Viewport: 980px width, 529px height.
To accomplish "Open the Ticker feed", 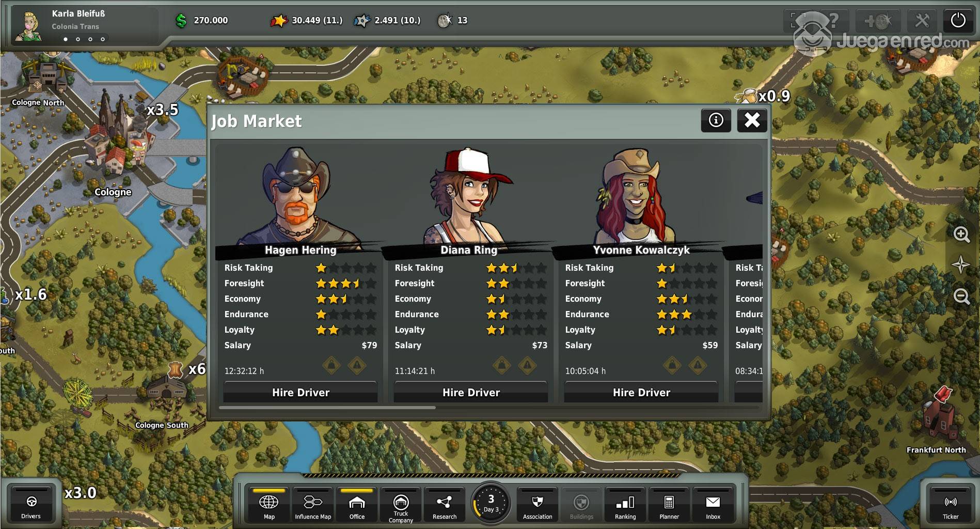I will pyautogui.click(x=951, y=505).
